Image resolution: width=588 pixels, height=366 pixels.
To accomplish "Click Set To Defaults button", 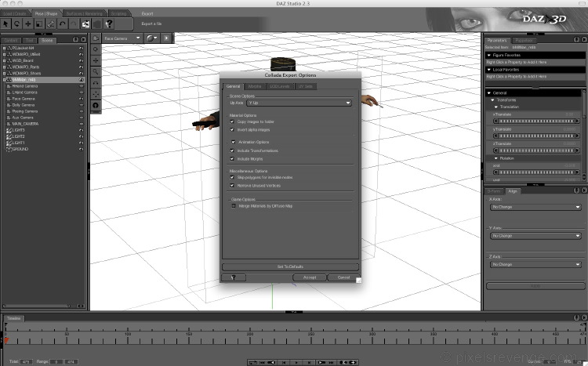I will (290, 266).
